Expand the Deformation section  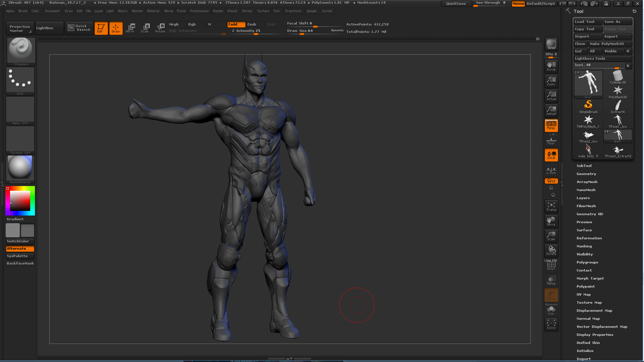click(589, 238)
